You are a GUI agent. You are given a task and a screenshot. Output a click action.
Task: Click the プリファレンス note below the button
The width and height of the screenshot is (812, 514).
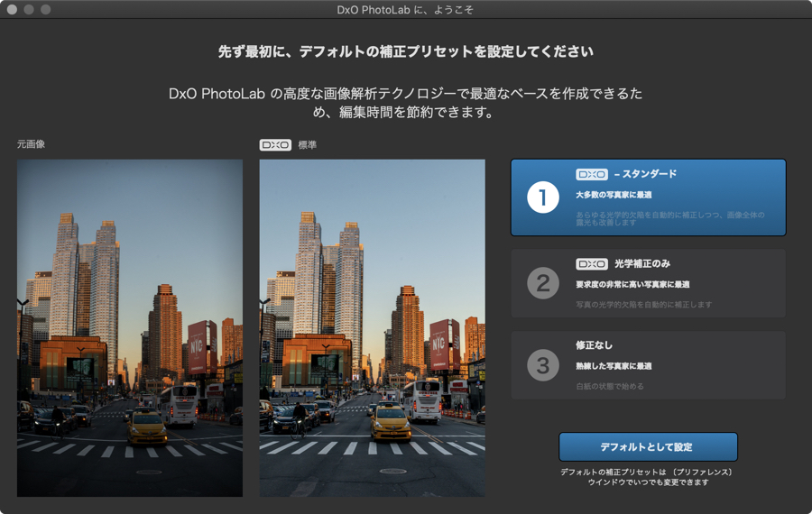point(647,477)
